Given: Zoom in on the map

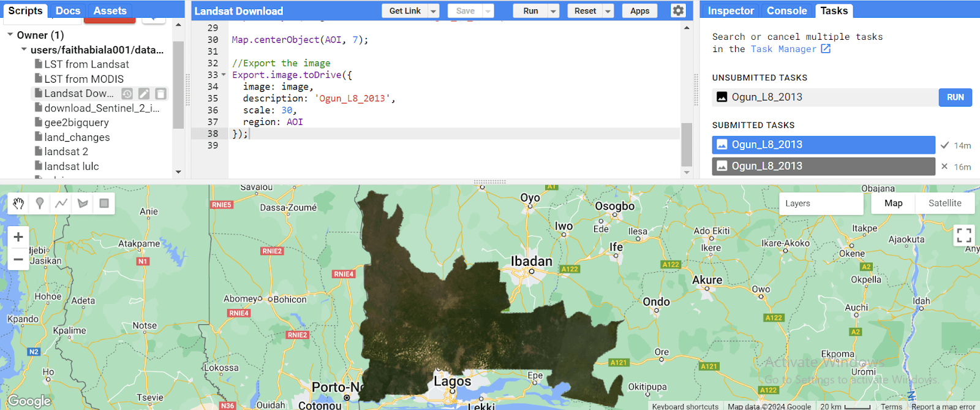Looking at the screenshot, I should tap(18, 237).
